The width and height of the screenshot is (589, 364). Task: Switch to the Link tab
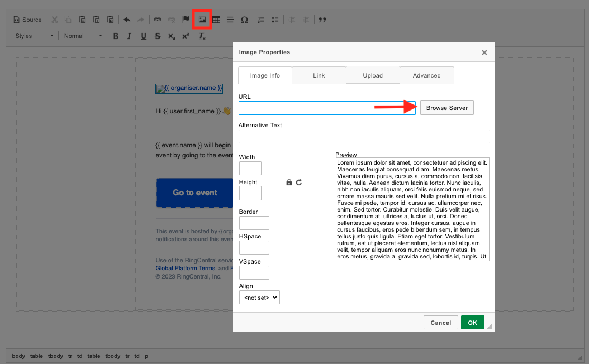319,75
